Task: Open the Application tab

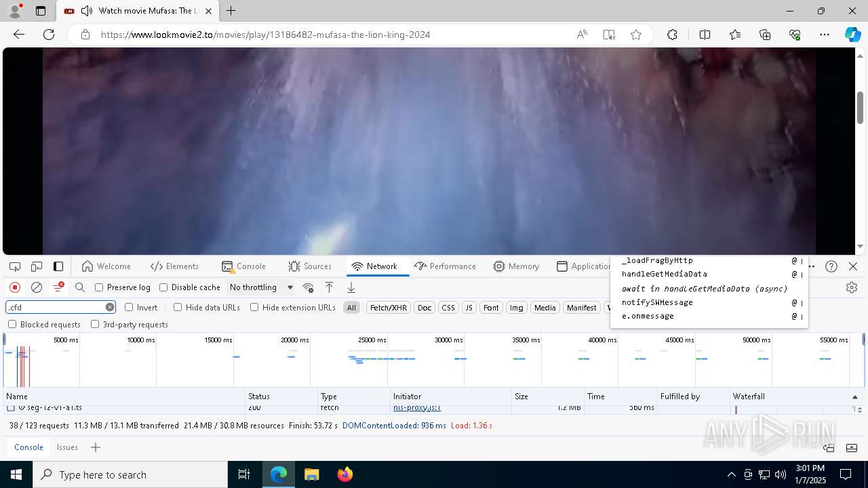Action: click(583, 266)
